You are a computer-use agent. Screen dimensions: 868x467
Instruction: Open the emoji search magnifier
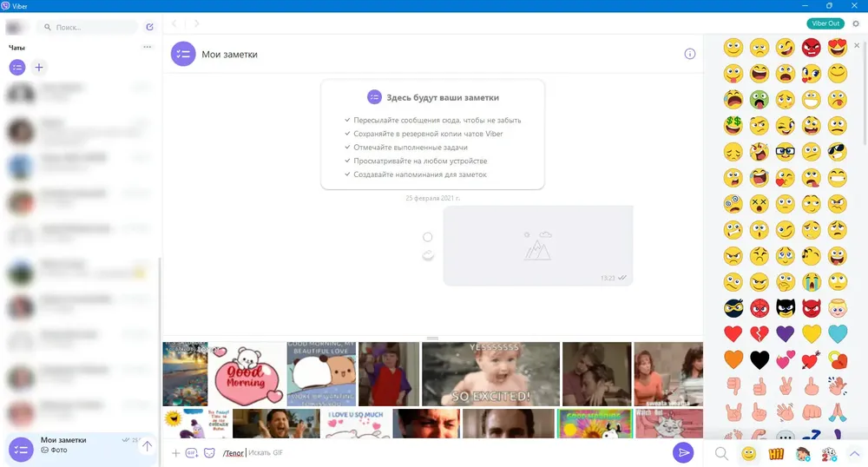pos(721,454)
